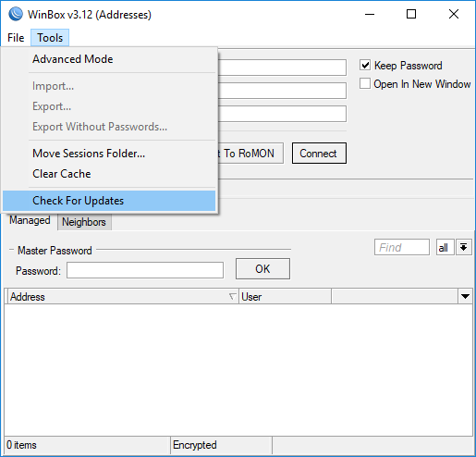476x457 pixels.
Task: Click the WinBox logo icon in title bar
Action: [16, 14]
